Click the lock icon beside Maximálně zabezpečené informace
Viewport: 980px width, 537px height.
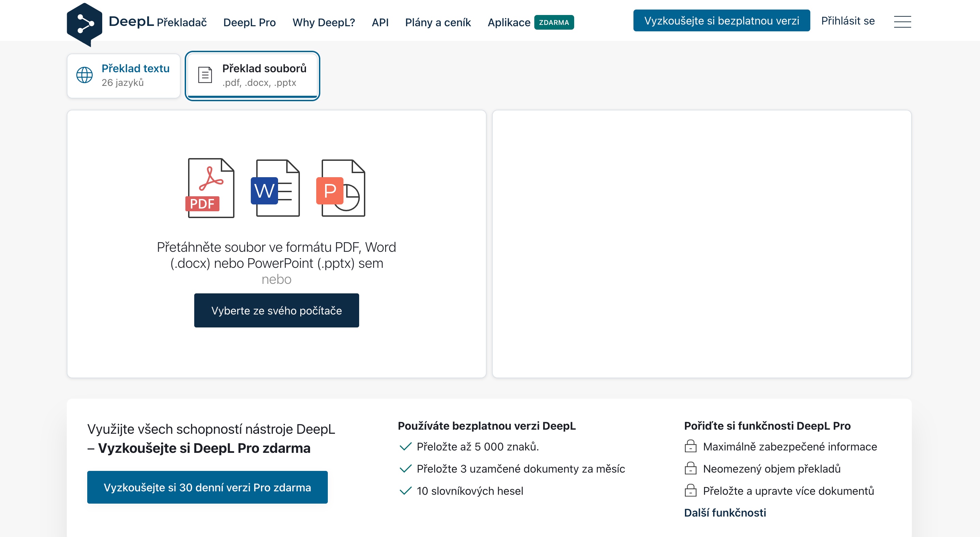coord(690,446)
